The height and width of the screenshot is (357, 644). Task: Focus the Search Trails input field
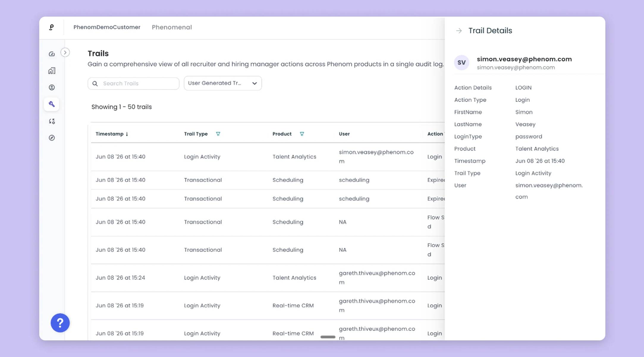(133, 83)
